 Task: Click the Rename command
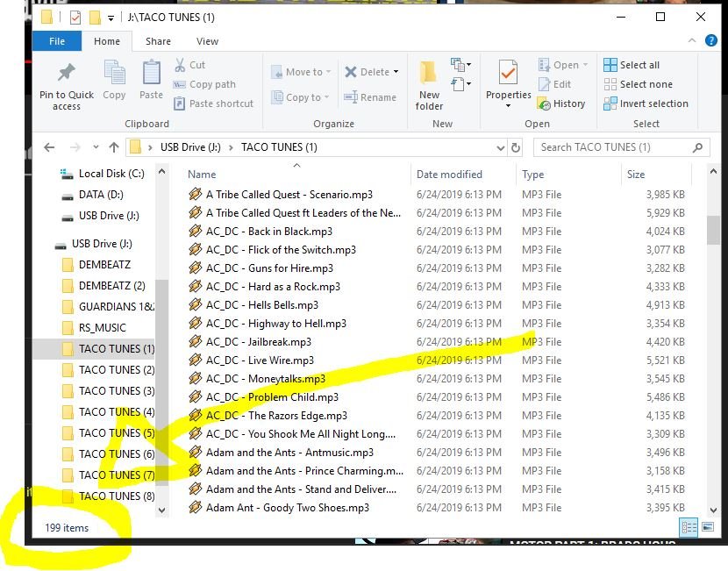click(370, 97)
